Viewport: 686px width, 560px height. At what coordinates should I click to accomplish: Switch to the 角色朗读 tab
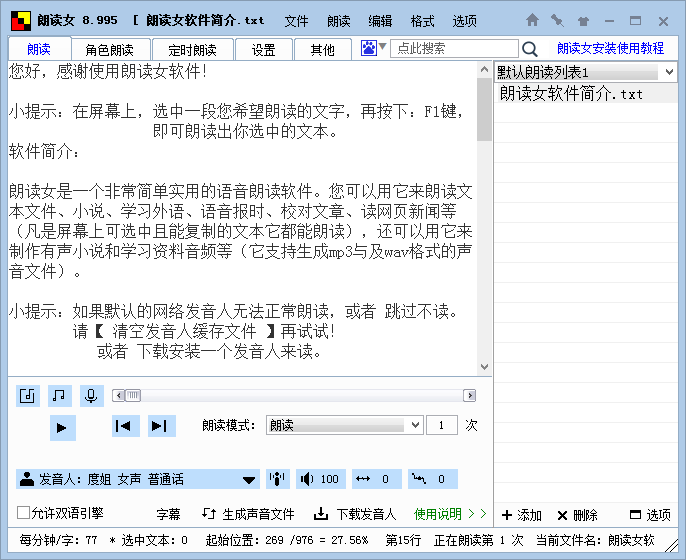tap(110, 49)
